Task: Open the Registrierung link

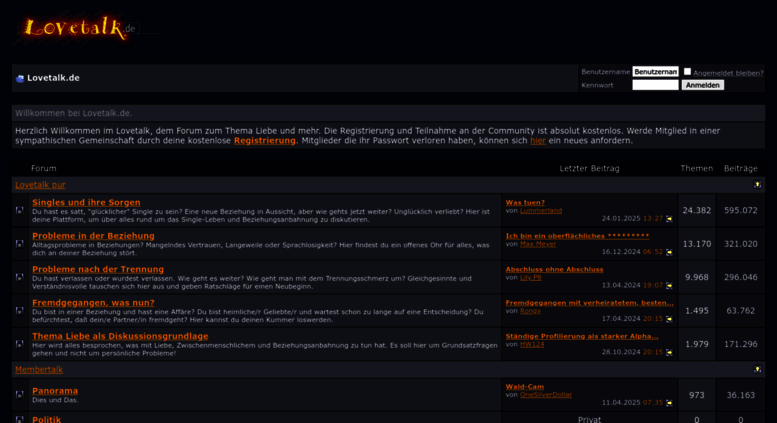Action: pyautogui.click(x=265, y=141)
